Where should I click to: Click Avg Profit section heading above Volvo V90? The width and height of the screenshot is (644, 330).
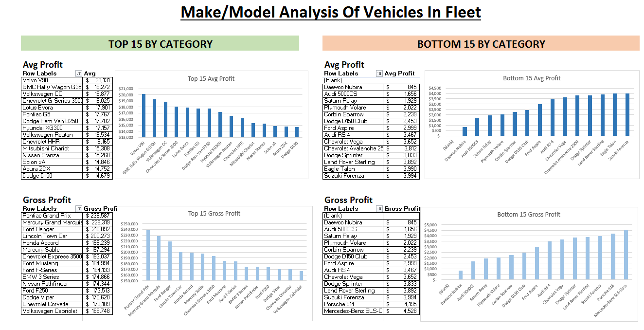pos(43,65)
